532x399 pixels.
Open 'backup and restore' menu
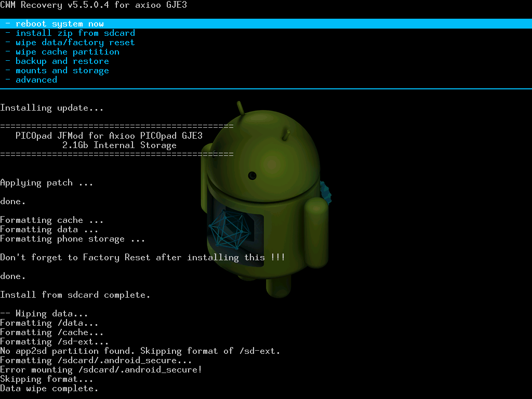click(58, 61)
